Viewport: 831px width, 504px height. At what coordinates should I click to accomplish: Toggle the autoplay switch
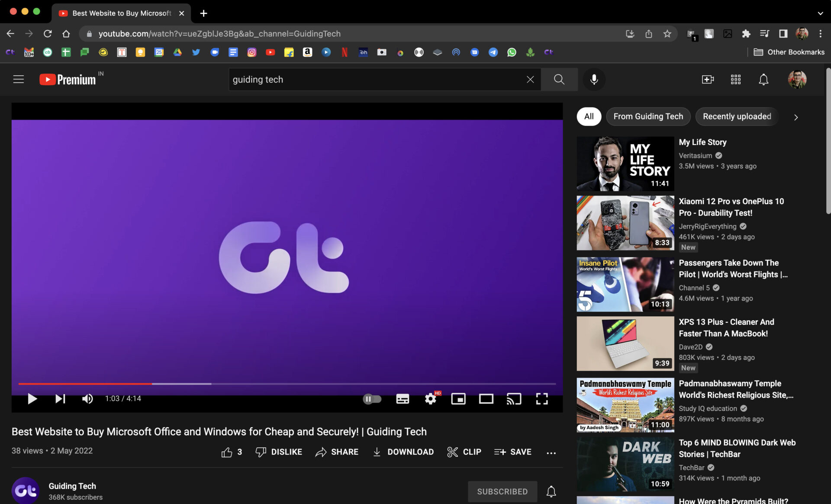(372, 398)
